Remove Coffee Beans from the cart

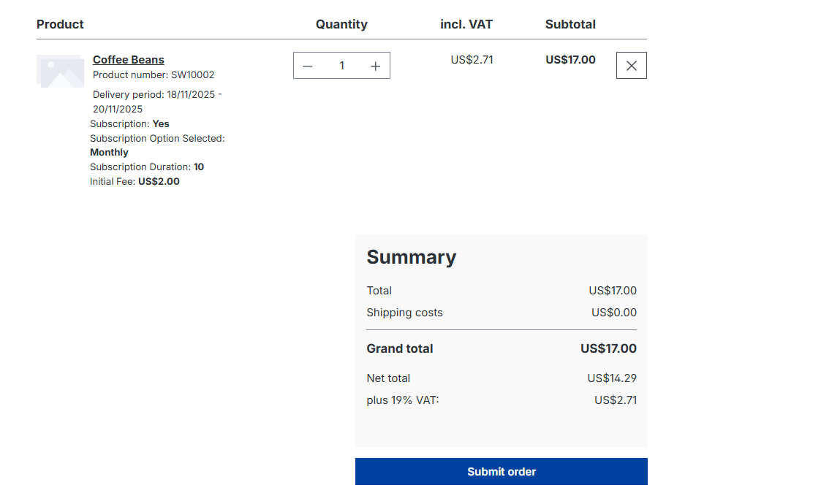631,65
